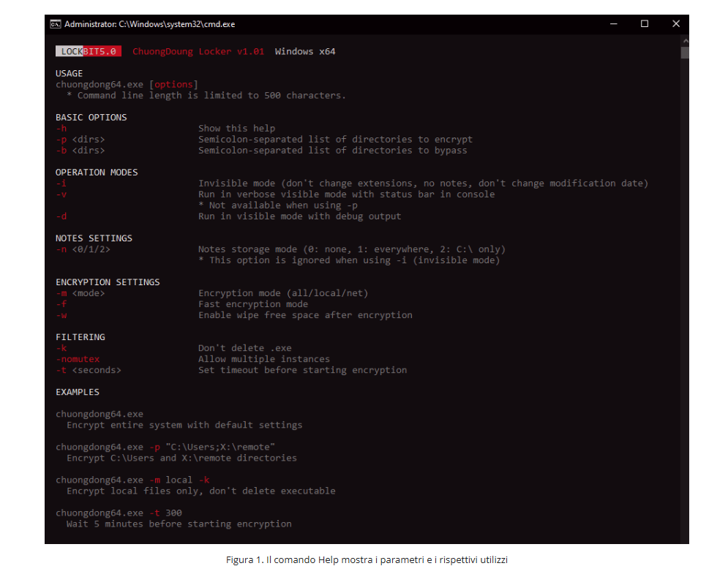Click the '-i' option under Operation Modes
The image size is (728, 566).
(x=61, y=184)
